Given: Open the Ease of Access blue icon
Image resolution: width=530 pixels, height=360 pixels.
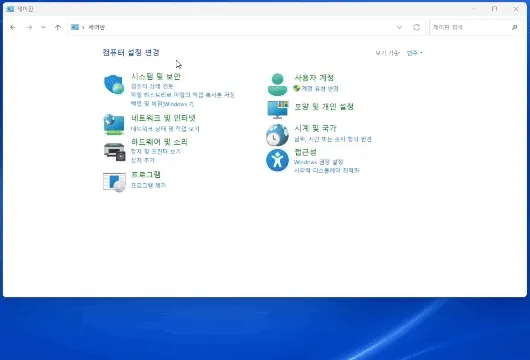Looking at the screenshot, I should coord(277,160).
